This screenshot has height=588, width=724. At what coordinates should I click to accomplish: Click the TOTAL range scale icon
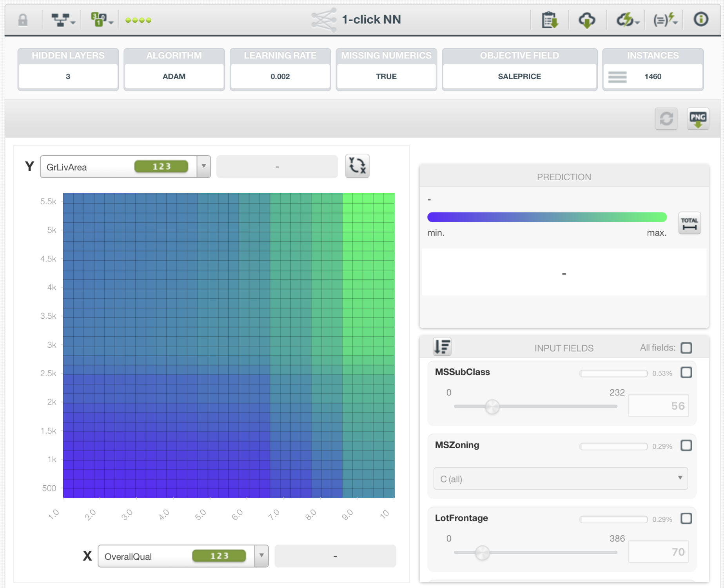[690, 223]
